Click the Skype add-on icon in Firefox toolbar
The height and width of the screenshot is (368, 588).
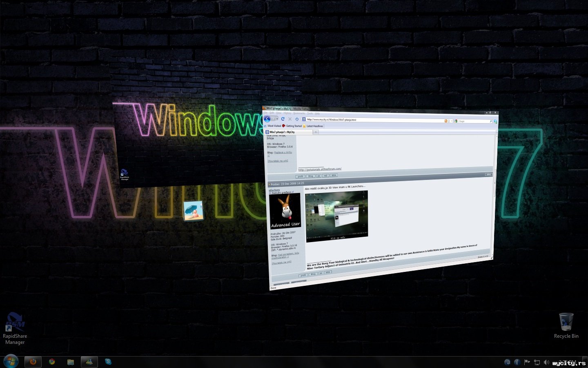(495, 121)
